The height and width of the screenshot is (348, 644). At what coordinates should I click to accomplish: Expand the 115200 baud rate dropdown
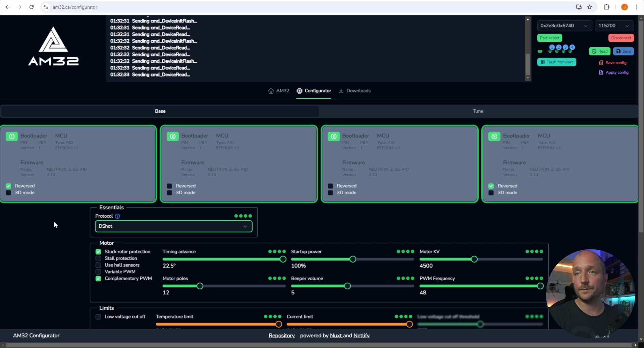614,26
